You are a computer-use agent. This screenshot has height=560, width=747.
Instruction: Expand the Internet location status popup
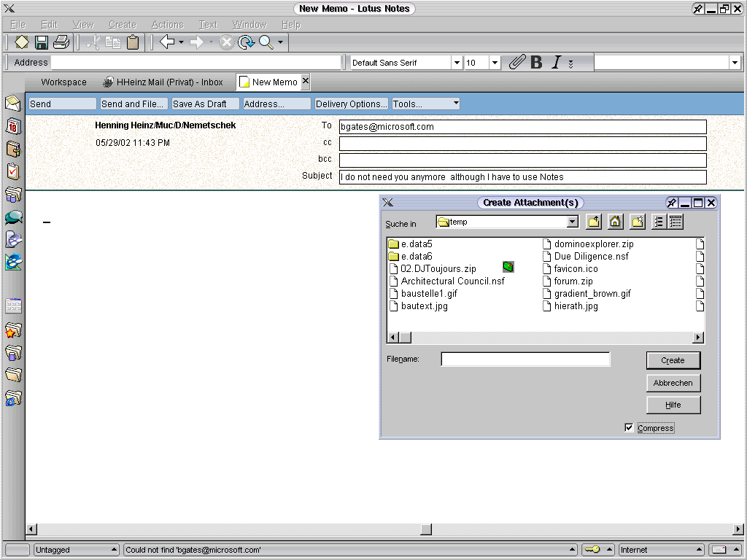click(700, 550)
